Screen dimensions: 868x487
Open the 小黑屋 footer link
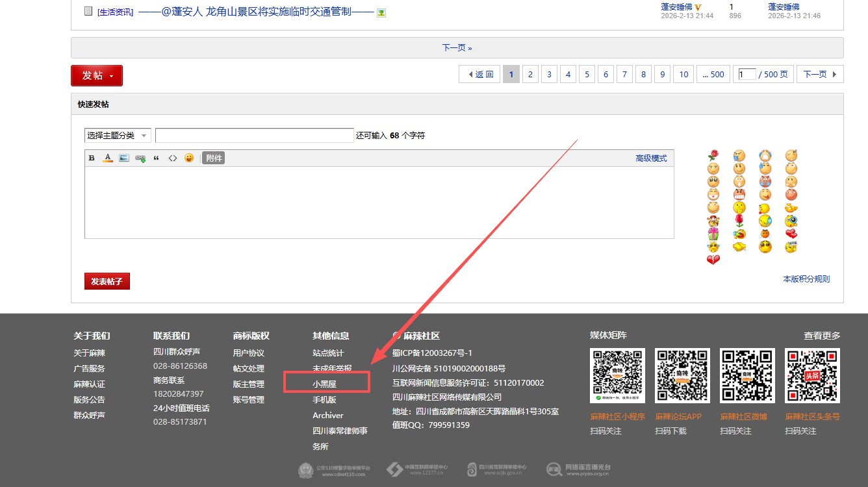point(324,384)
